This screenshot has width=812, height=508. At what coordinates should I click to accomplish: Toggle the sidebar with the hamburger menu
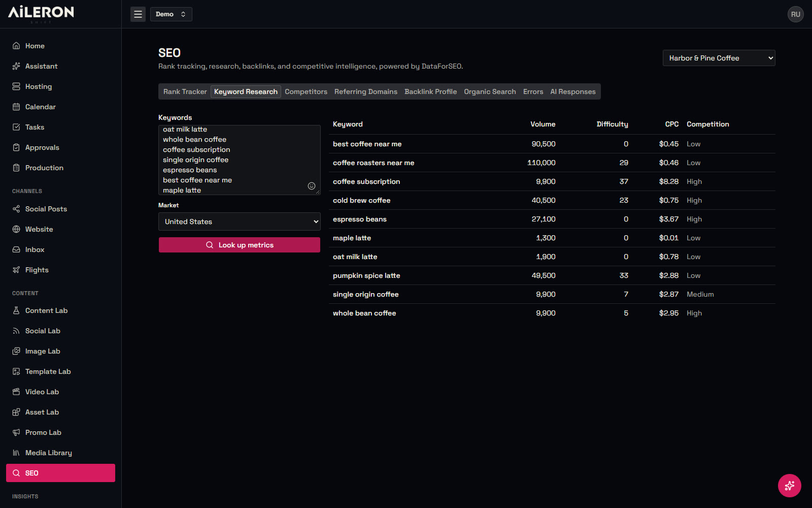(138, 14)
